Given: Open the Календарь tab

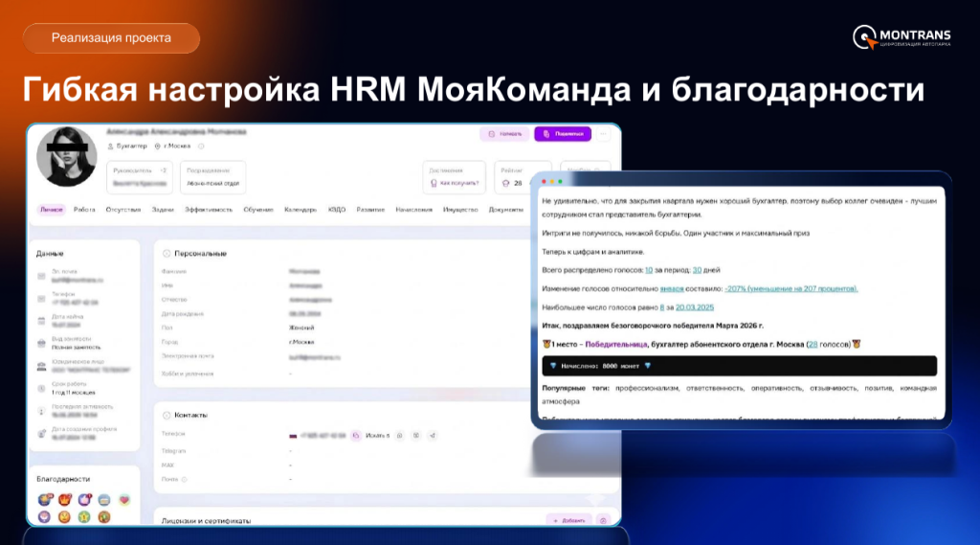Looking at the screenshot, I should [301, 210].
